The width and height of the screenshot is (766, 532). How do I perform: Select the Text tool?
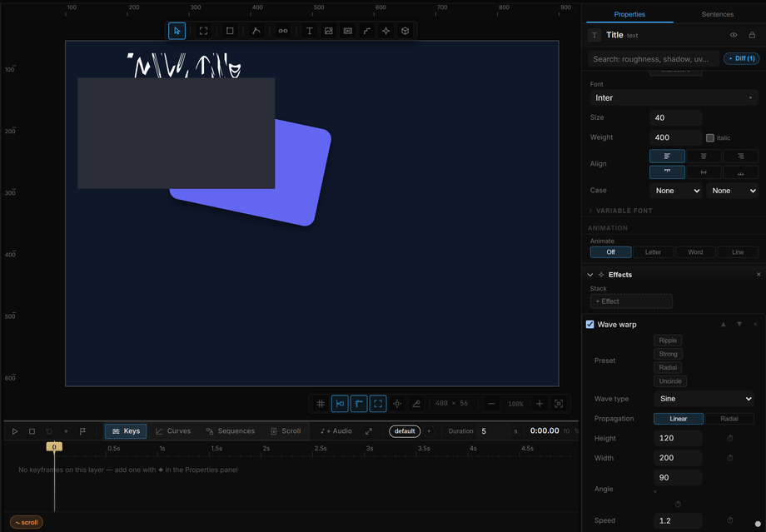coord(309,31)
